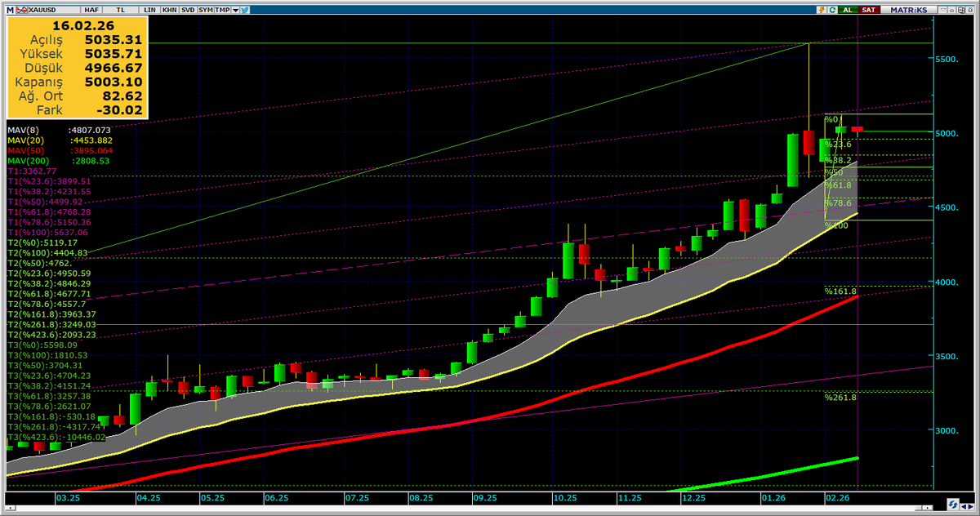Toggle the LIN scale button
This screenshot has height=516, width=980.
point(149,10)
